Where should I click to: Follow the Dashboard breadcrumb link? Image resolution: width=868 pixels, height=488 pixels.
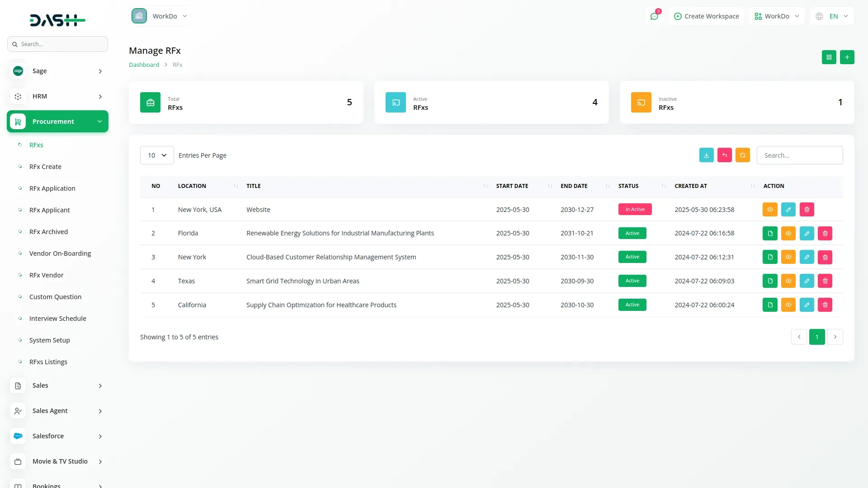(x=144, y=65)
